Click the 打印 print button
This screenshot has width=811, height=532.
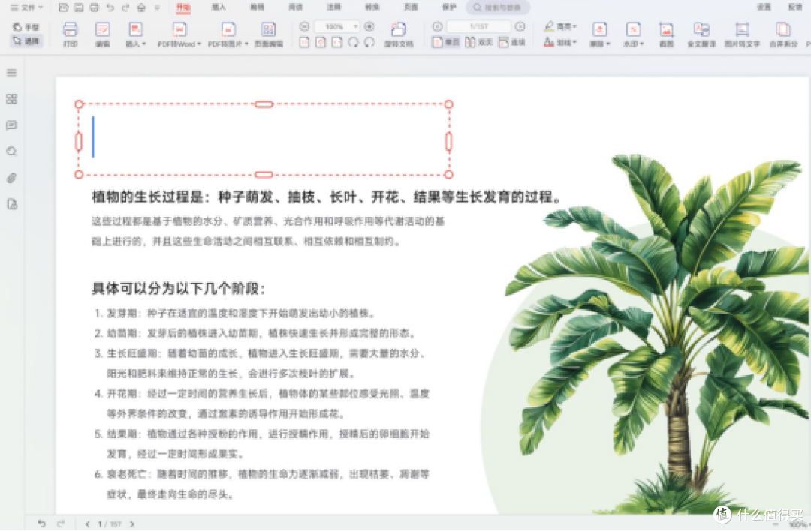tap(71, 34)
